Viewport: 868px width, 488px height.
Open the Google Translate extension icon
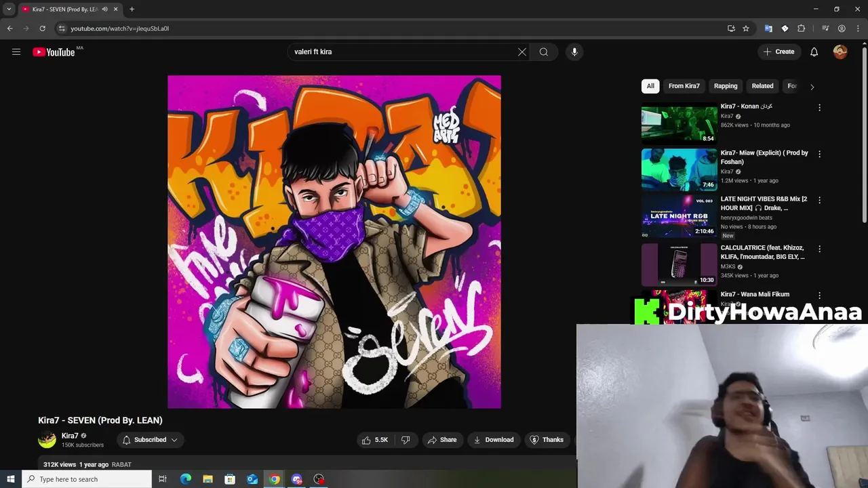tap(768, 28)
